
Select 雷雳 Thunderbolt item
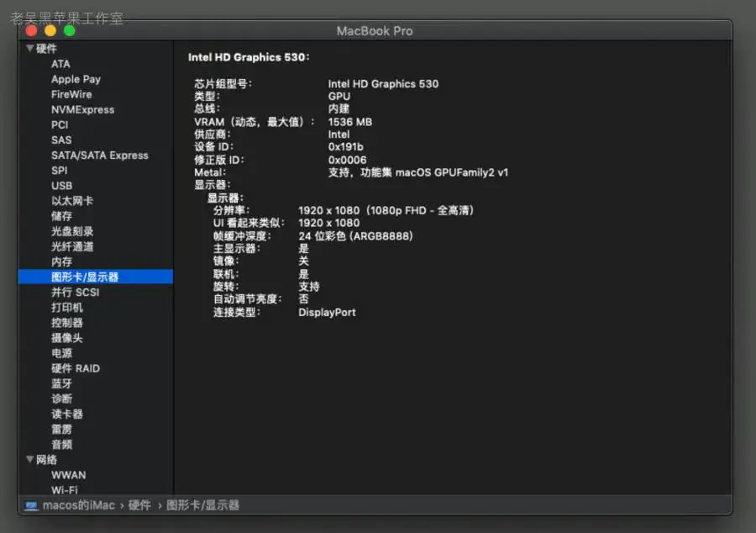tap(61, 430)
